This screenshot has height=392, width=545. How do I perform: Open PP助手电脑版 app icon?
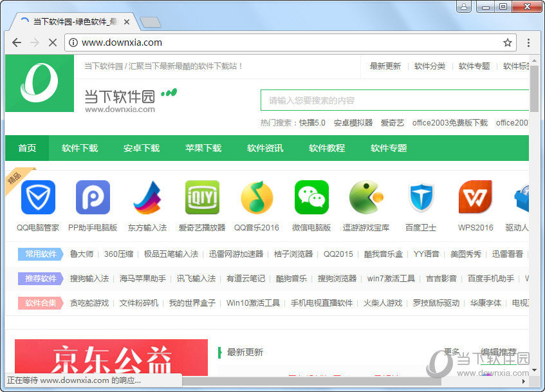point(93,197)
